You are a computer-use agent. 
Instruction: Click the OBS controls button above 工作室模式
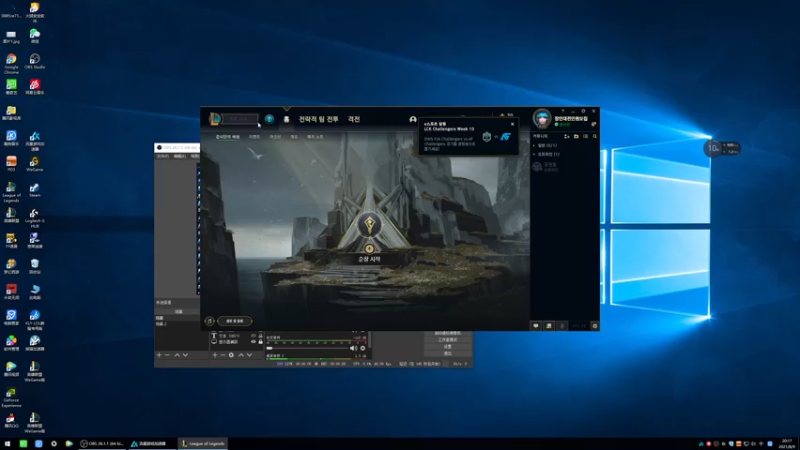447,333
